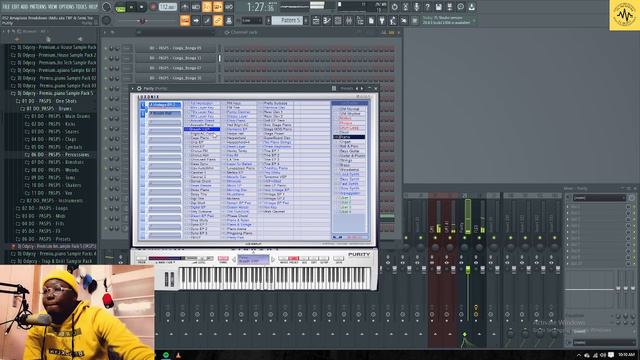
Task: Toggle the metronome icon
Action: point(185,7)
